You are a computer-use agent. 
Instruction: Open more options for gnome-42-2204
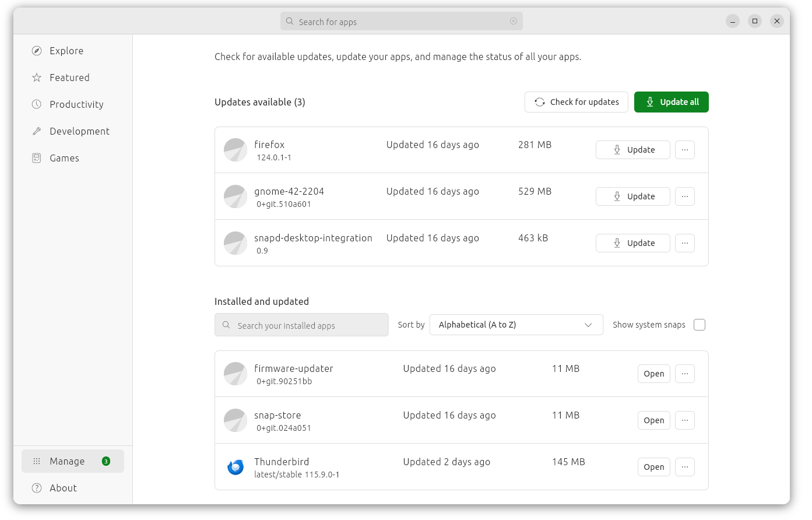click(685, 196)
